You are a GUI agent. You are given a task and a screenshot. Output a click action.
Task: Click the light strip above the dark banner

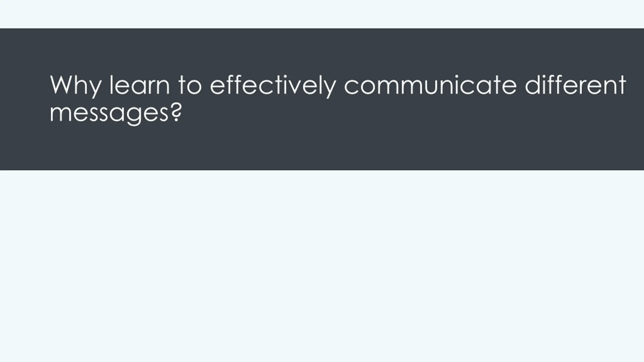point(322,14)
